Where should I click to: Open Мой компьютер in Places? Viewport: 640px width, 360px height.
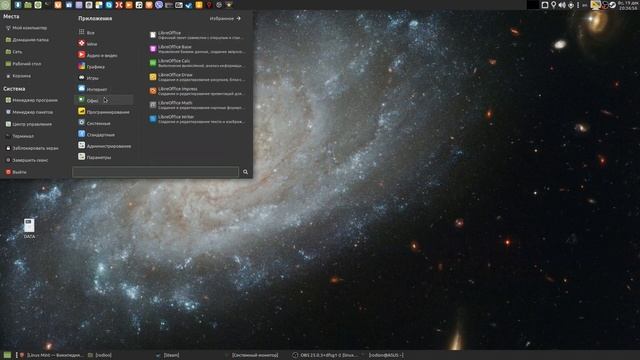pyautogui.click(x=27, y=28)
